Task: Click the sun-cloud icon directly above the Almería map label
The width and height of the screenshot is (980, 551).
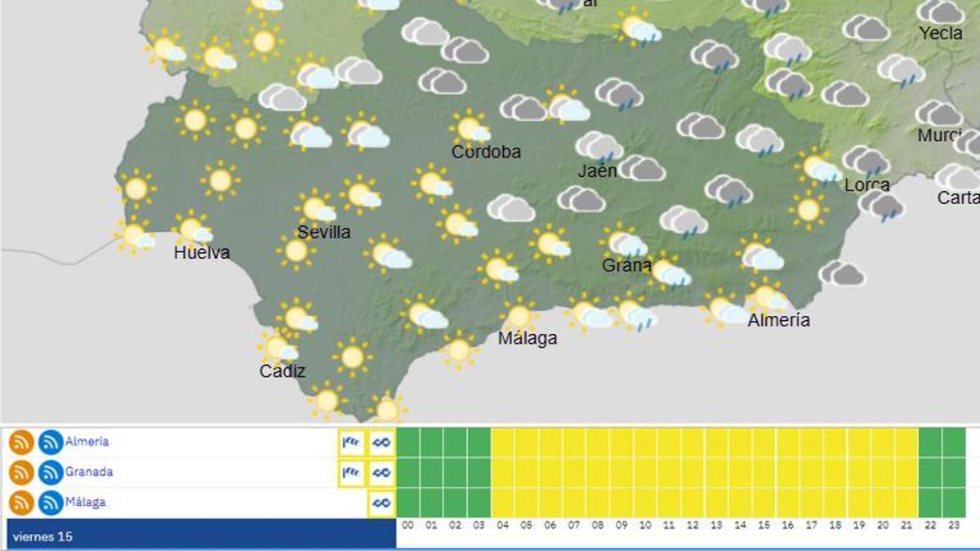Action: coord(766,295)
